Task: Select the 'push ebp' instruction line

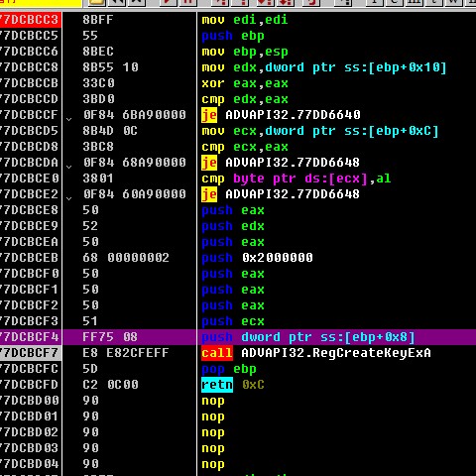Action: pos(233,36)
